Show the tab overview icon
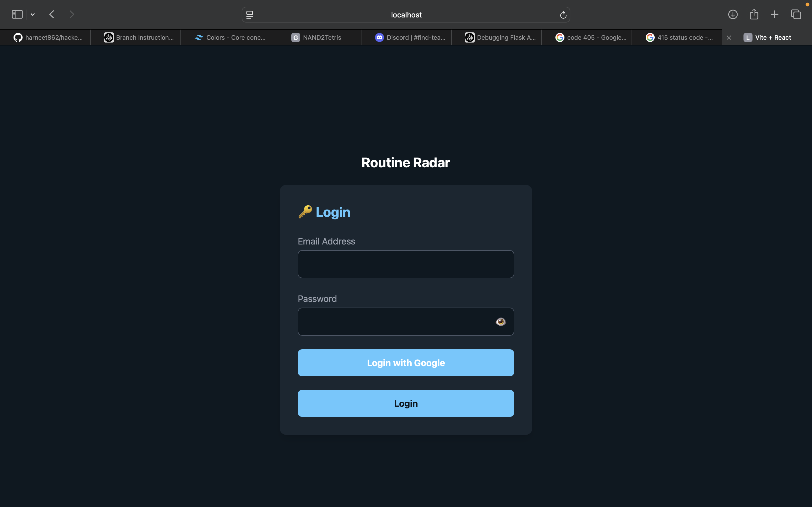 point(796,14)
